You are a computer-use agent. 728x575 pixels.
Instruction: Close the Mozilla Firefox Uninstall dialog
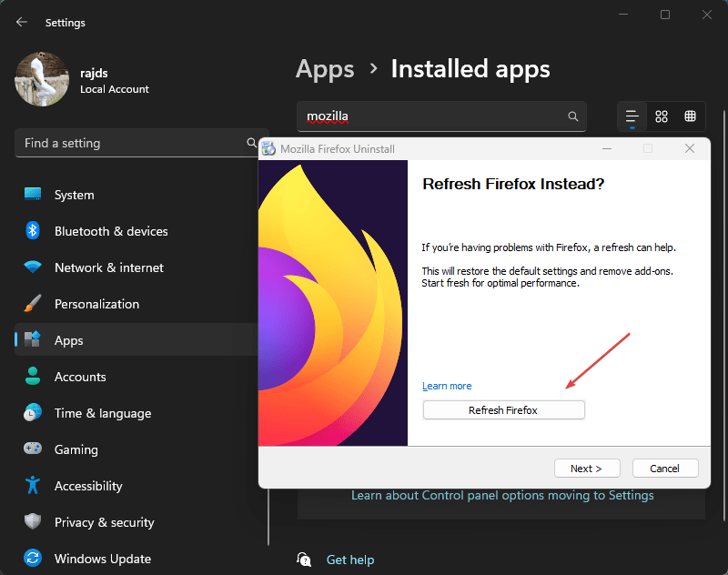(x=690, y=148)
